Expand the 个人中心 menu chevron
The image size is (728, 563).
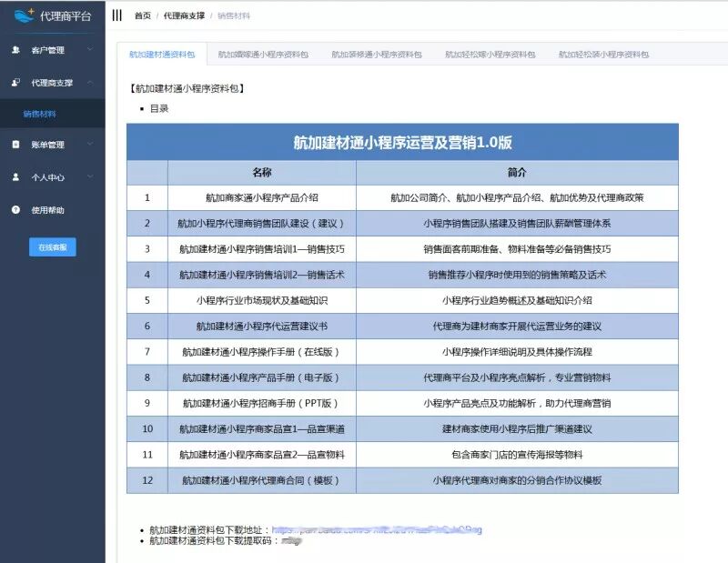click(90, 176)
